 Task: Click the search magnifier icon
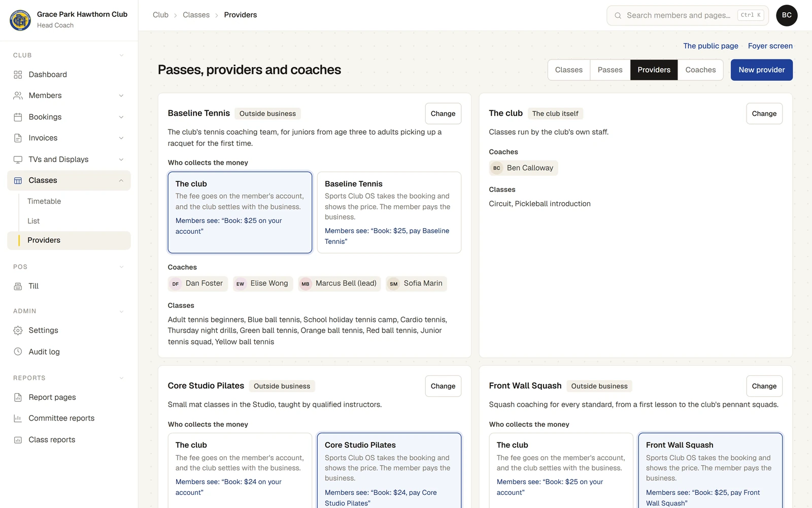[x=618, y=15]
